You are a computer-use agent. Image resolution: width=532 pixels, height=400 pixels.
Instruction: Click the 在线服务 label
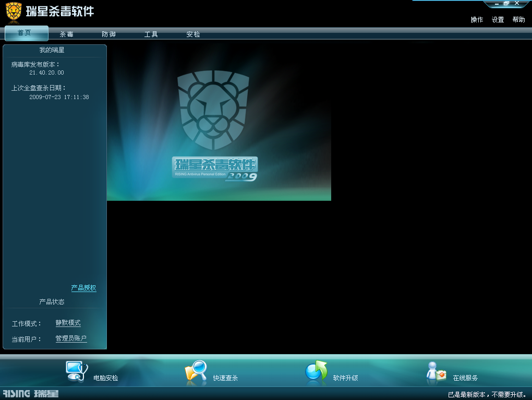point(465,378)
